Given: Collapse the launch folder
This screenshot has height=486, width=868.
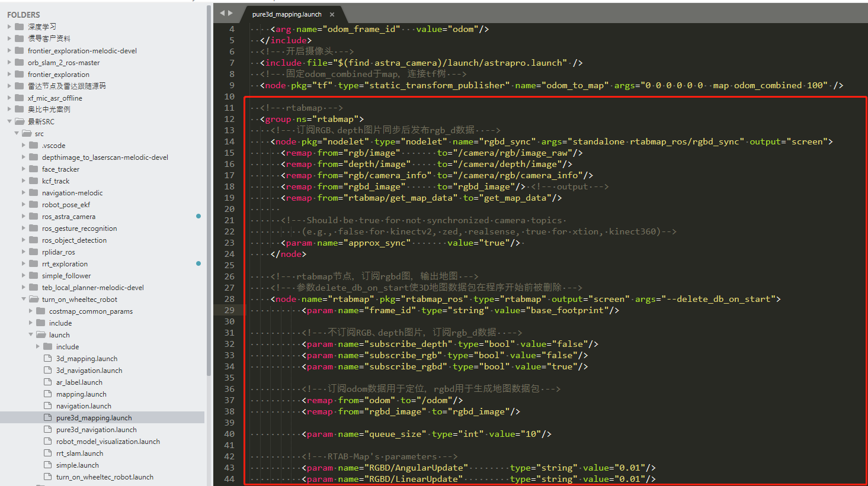Looking at the screenshot, I should 31,335.
